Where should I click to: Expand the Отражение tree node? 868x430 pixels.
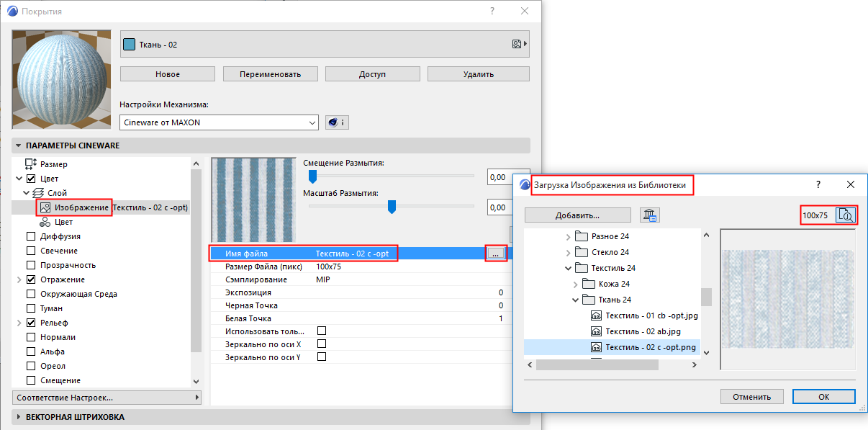[x=19, y=279]
